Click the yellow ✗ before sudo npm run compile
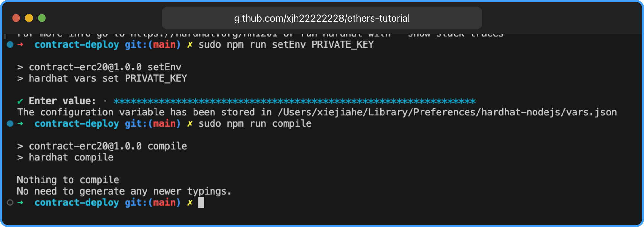 tap(190, 123)
